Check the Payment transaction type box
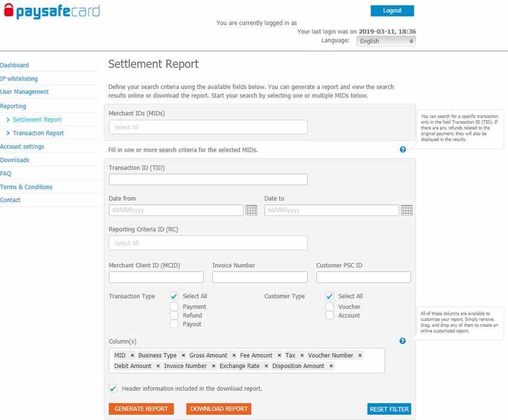This screenshot has height=420, width=508. click(174, 306)
